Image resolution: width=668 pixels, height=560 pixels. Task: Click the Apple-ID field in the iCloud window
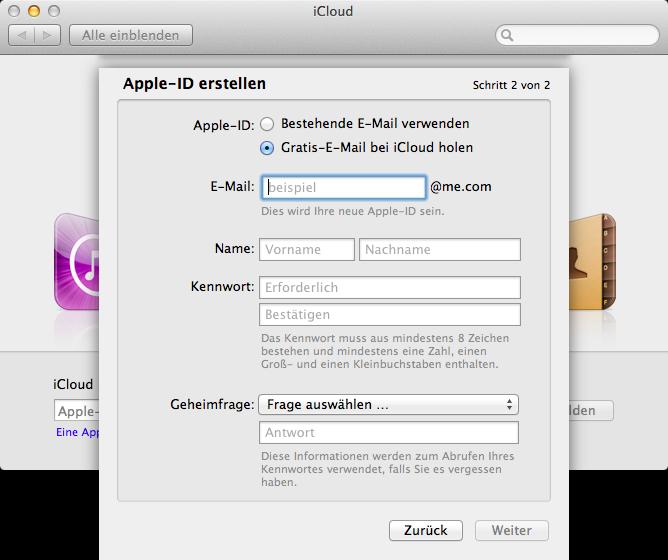[77, 410]
